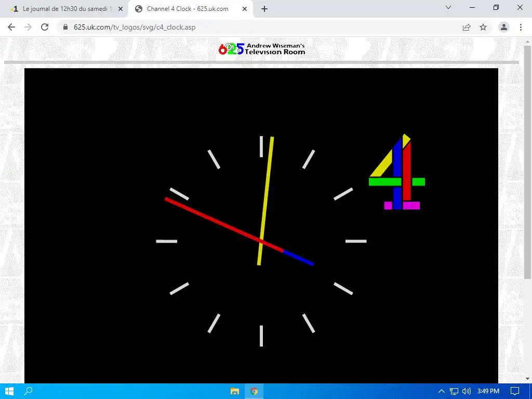
Task: Open Windows taskbar search
Action: (x=28, y=391)
